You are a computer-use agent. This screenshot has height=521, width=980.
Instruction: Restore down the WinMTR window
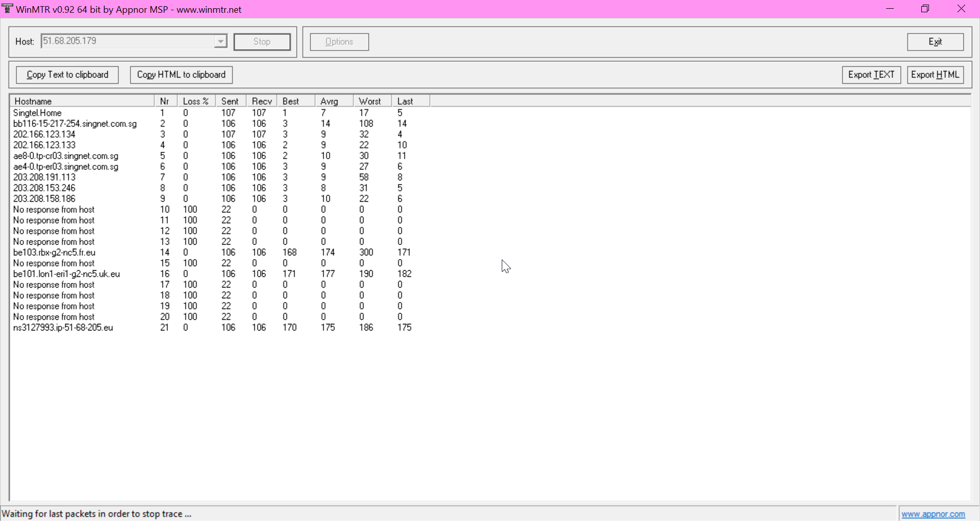point(925,9)
